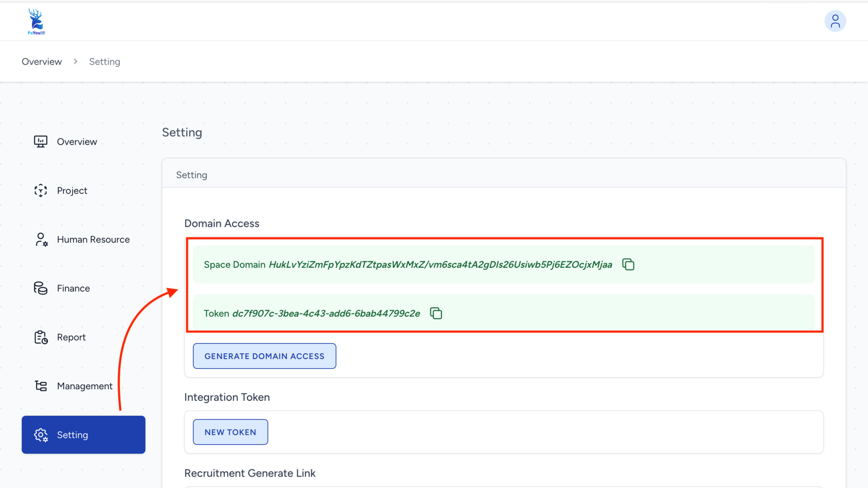The width and height of the screenshot is (868, 488).
Task: Copy the Space Domain value
Action: 628,264
